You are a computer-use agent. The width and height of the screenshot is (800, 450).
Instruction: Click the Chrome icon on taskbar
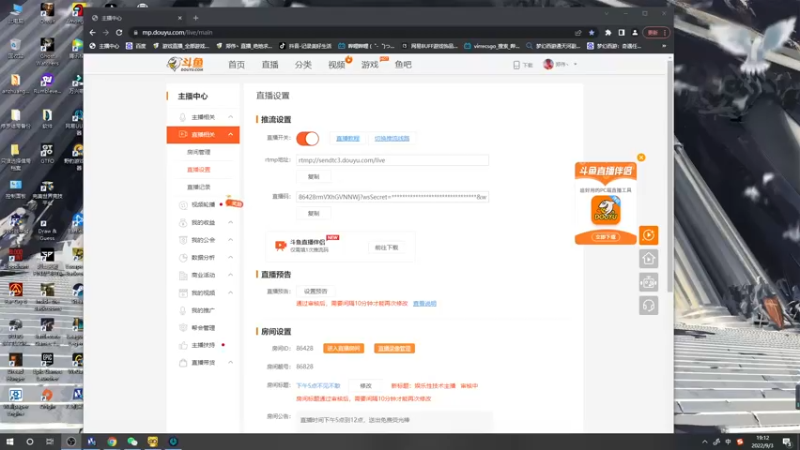click(x=112, y=442)
